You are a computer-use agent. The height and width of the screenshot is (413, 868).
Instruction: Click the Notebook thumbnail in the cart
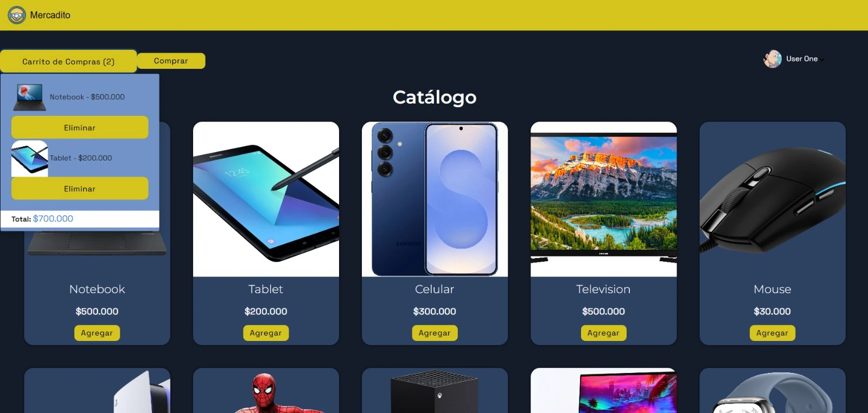[x=30, y=97]
